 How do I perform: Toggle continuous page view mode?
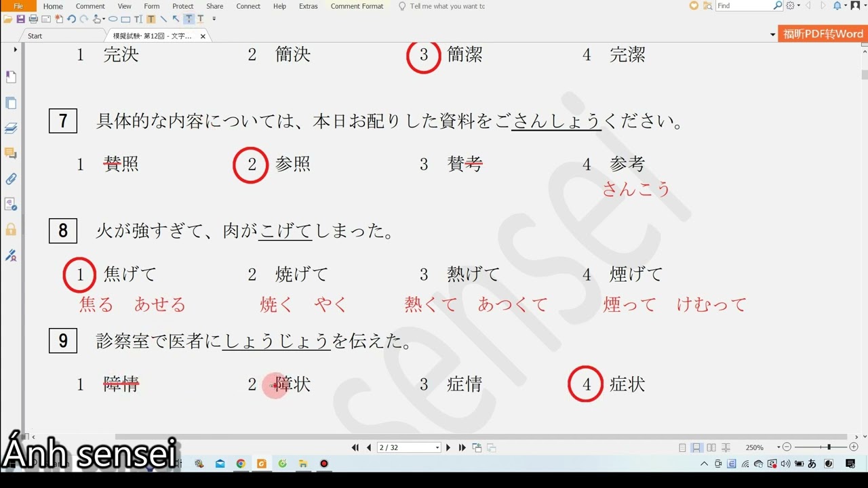[x=696, y=447]
